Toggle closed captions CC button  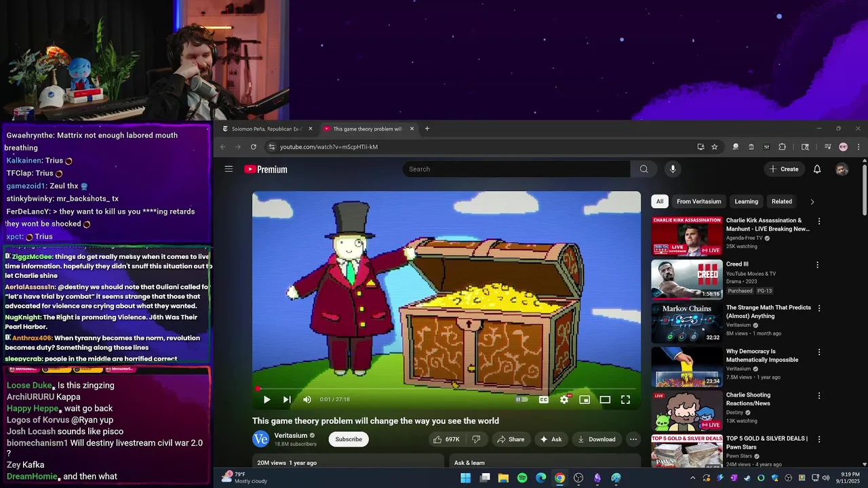pyautogui.click(x=543, y=400)
